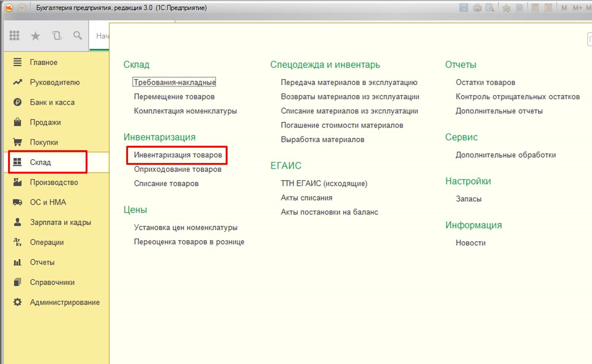Open Остатки товаров report

coord(485,82)
